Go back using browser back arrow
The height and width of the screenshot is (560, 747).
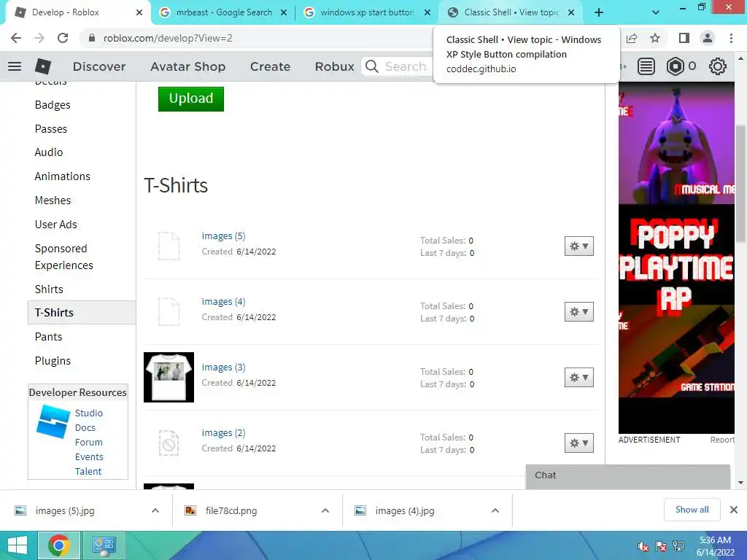tap(16, 38)
